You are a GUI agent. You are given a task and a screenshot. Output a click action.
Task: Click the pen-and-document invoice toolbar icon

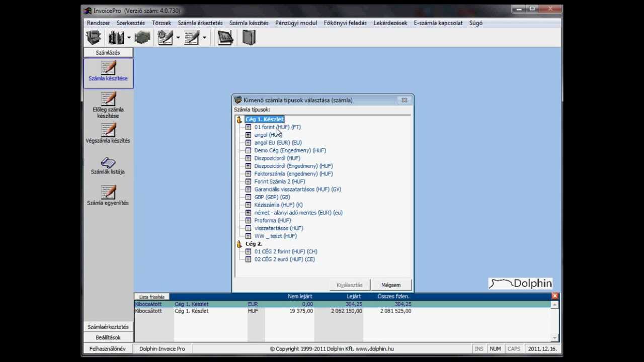click(192, 38)
